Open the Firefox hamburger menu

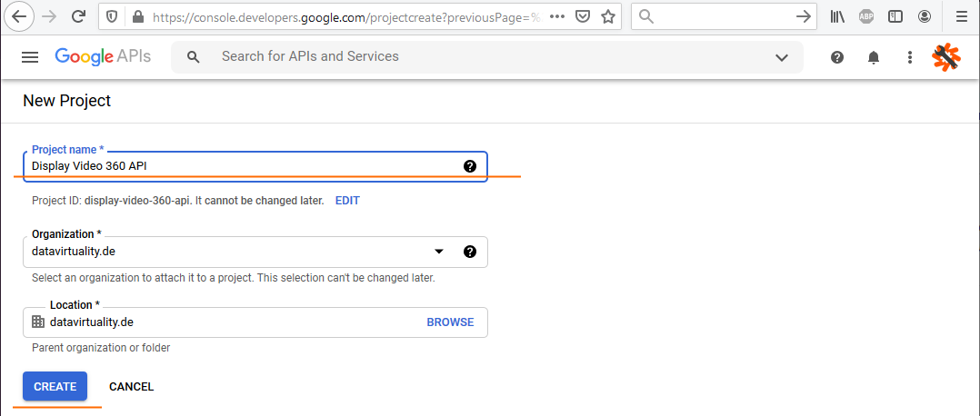pyautogui.click(x=961, y=16)
